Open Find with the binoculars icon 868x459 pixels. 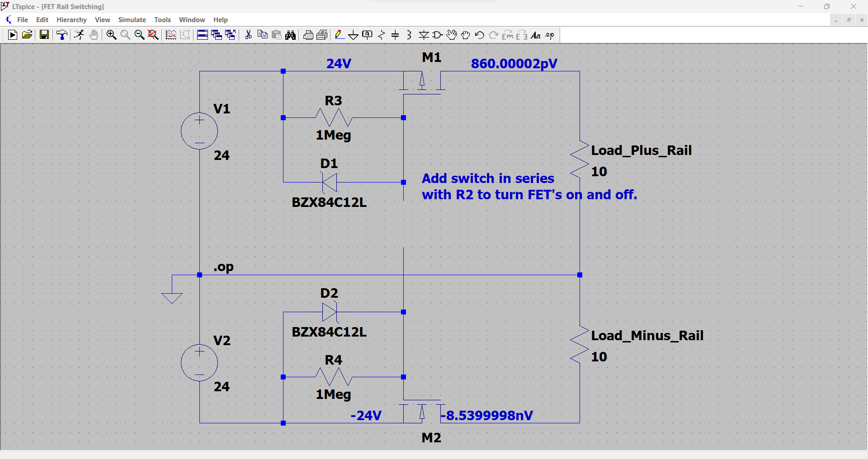[x=291, y=35]
